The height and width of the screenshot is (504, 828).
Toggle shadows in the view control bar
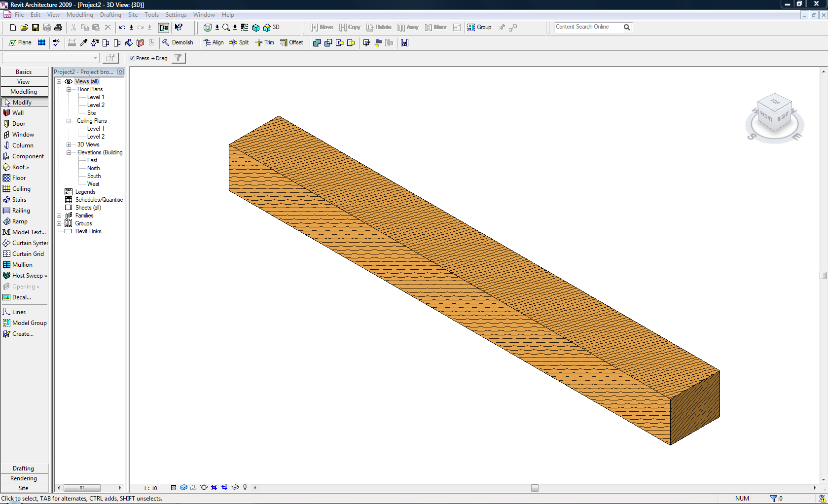pyautogui.click(x=193, y=487)
